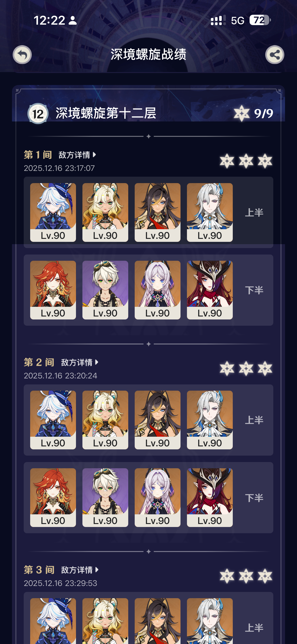Screen dimensions: 297x644
Task: Tap the 5G signal indicator in status bar
Action: [238, 20]
